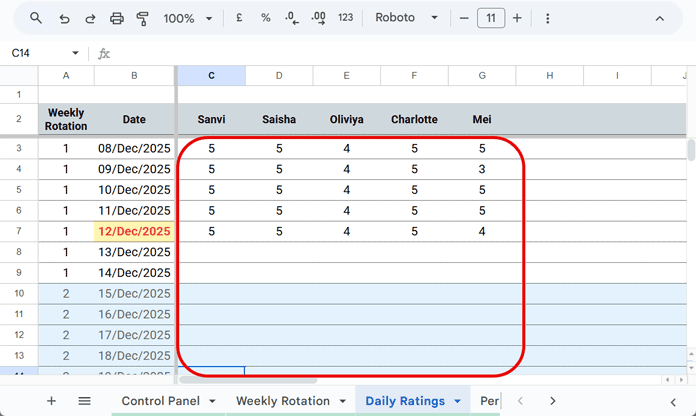Open the Roboto font dropdown
696x416 pixels.
406,18
